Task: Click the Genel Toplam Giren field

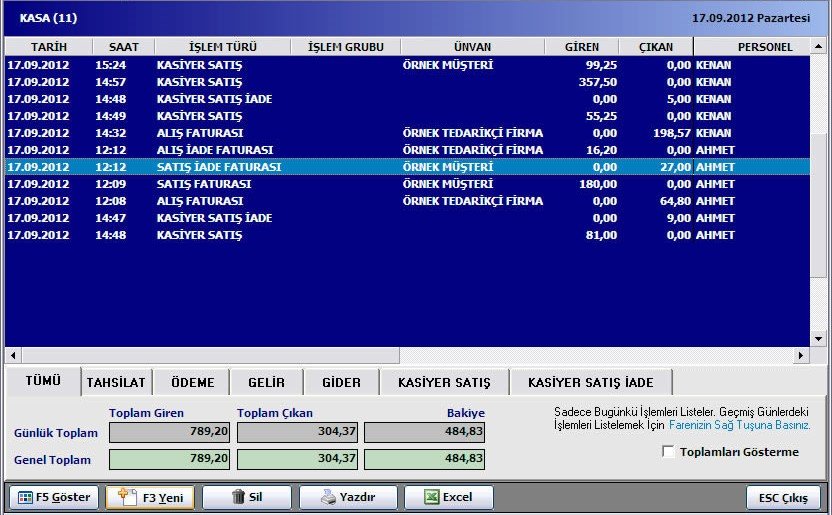Action: click(x=170, y=459)
